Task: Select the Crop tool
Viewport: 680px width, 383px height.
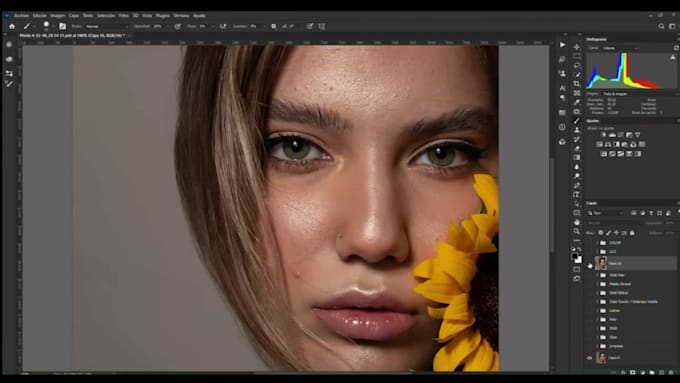Action: click(576, 83)
